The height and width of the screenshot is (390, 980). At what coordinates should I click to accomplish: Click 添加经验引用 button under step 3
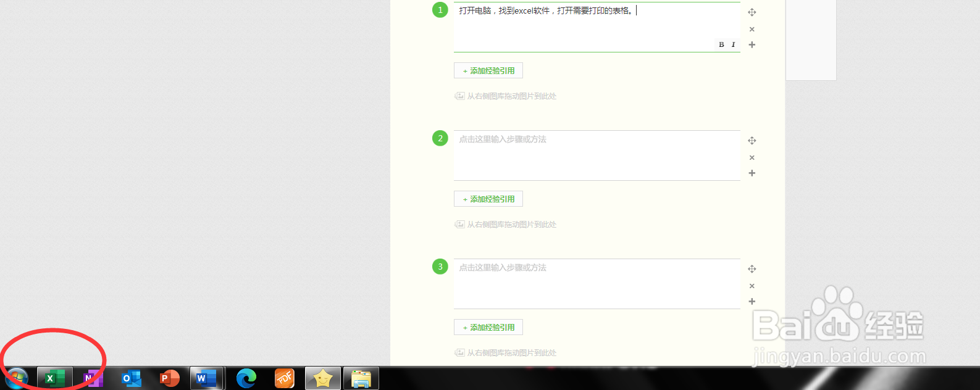488,327
